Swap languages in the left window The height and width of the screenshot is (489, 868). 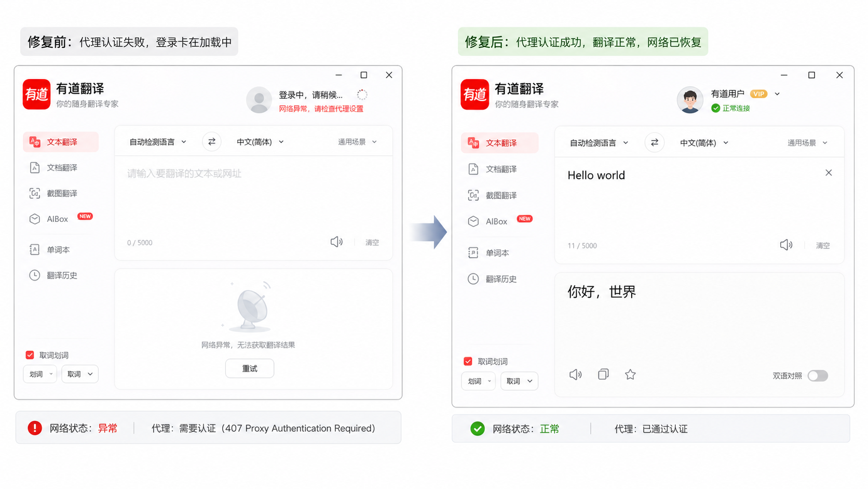coord(212,142)
